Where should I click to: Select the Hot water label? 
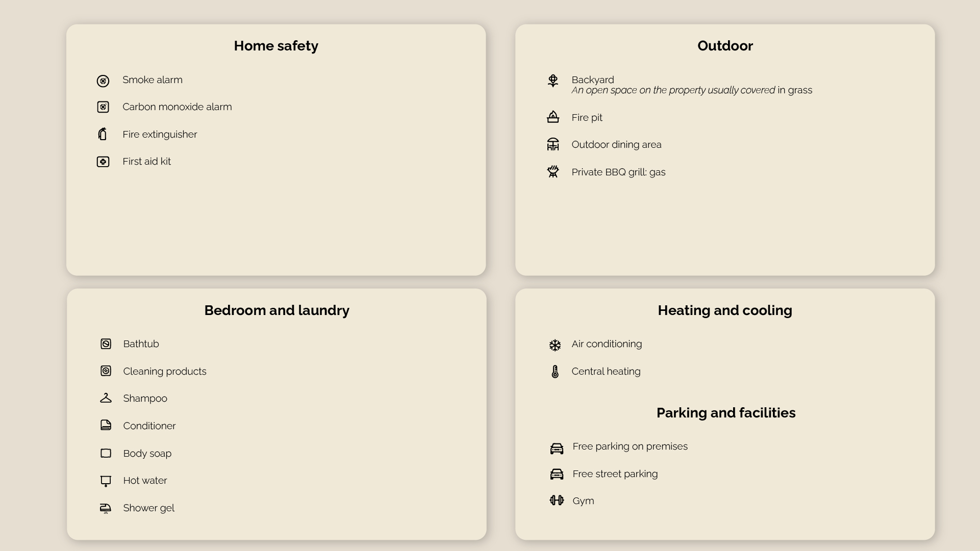point(145,481)
